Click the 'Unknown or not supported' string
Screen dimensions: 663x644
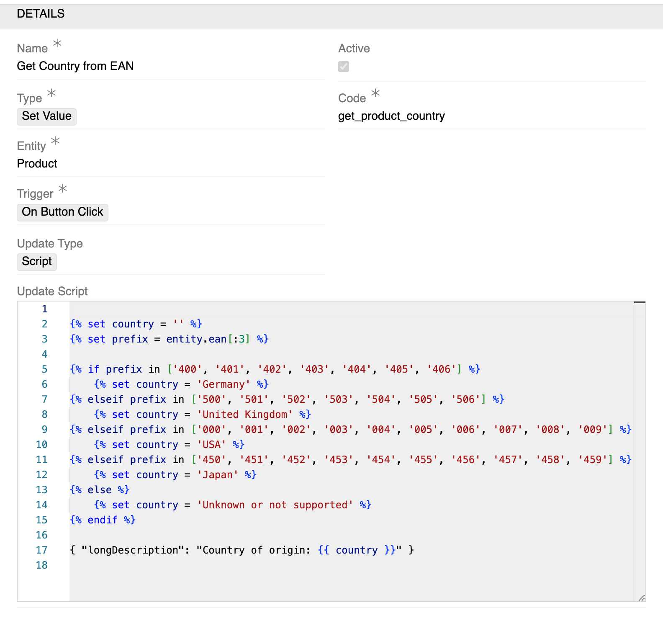point(275,505)
